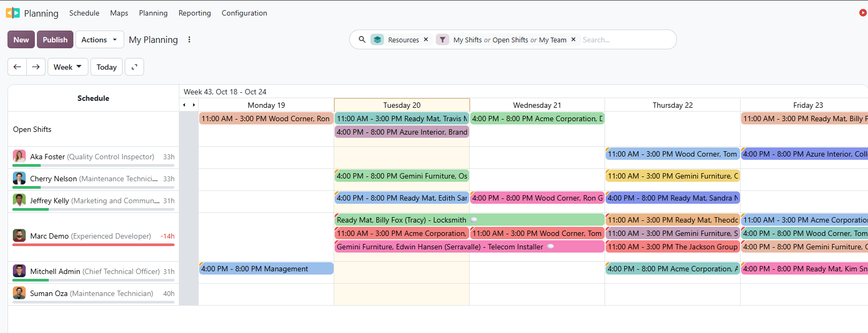Click the expand fullscreen icon beside Today
Image resolution: width=868 pixels, height=333 pixels.
134,67
